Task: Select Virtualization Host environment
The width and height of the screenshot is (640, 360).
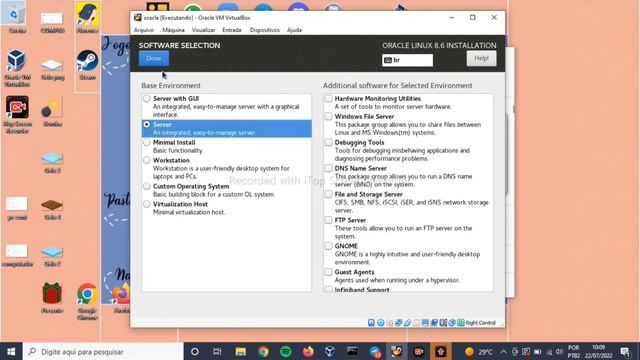Action: pyautogui.click(x=227, y=208)
